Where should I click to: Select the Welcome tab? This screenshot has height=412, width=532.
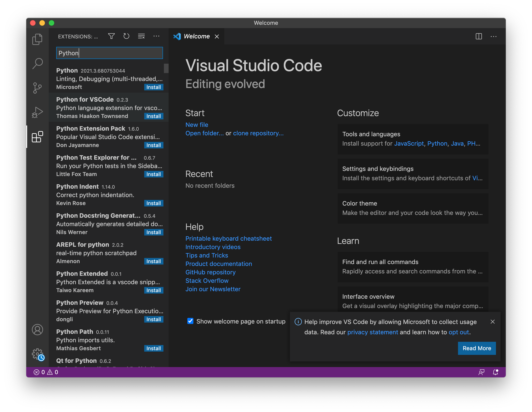point(196,36)
